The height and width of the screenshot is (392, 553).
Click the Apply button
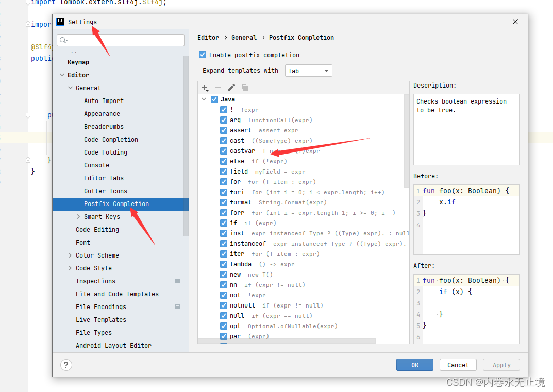[501, 365]
